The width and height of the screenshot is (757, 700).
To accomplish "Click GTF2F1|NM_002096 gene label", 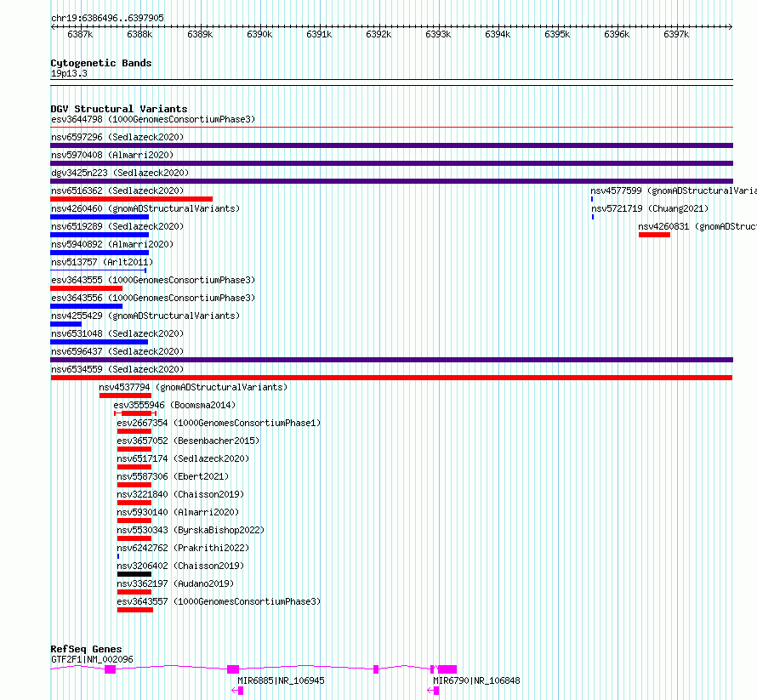I will (92, 659).
